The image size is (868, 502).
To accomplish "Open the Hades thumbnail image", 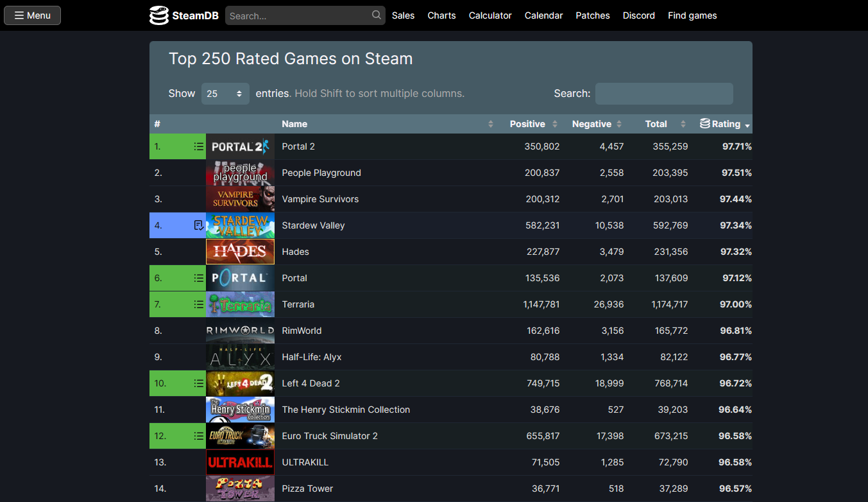I will click(x=240, y=252).
